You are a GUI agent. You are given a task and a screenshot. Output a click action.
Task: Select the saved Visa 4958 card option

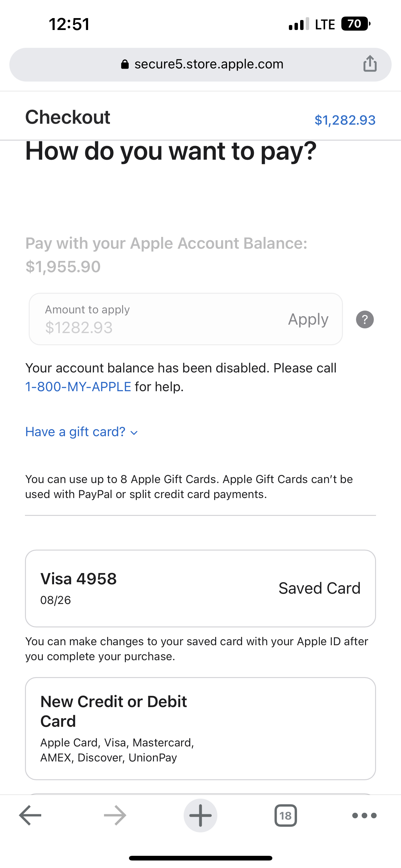click(x=200, y=588)
